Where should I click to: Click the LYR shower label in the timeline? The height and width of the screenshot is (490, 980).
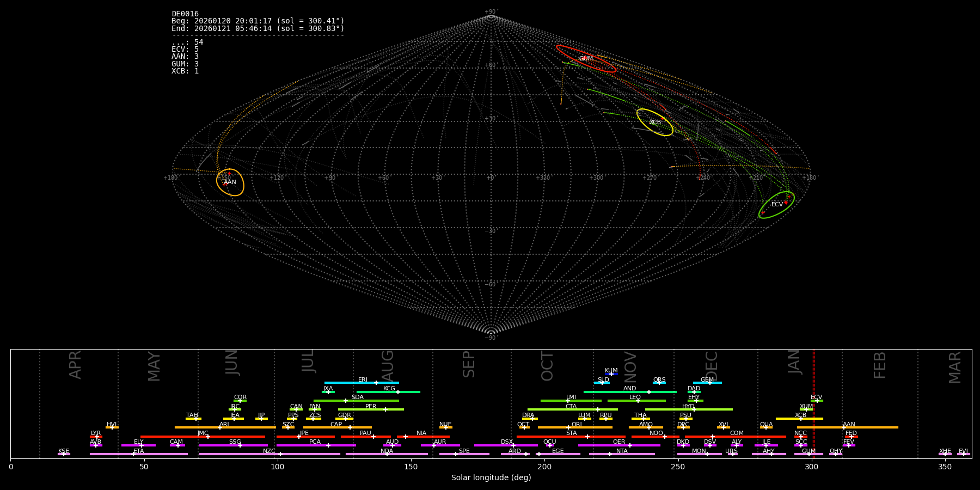tap(96, 433)
